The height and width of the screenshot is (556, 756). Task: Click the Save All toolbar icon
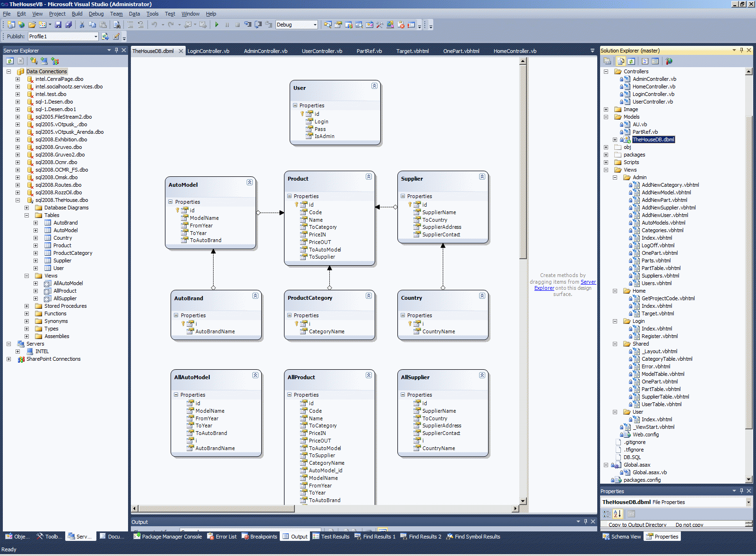[x=69, y=25]
